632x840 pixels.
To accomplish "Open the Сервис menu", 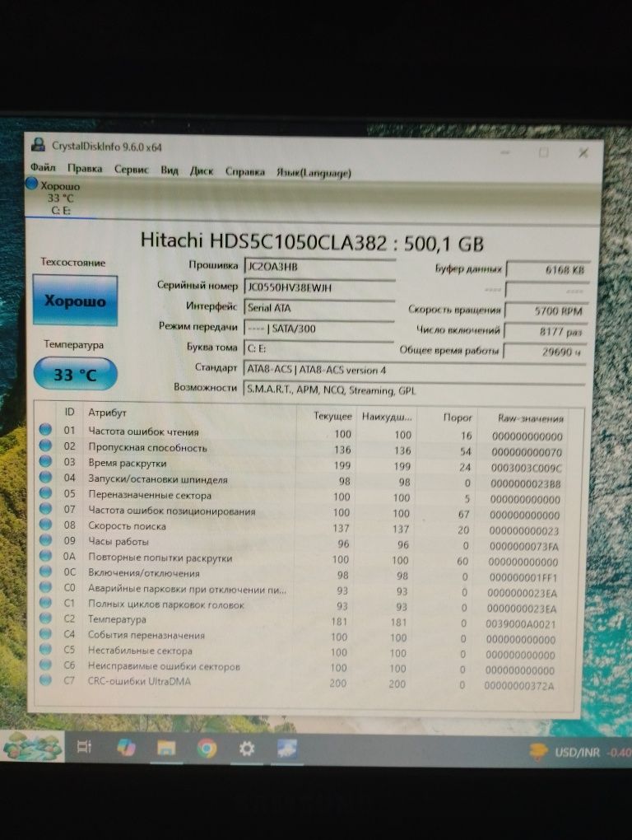I will [131, 170].
